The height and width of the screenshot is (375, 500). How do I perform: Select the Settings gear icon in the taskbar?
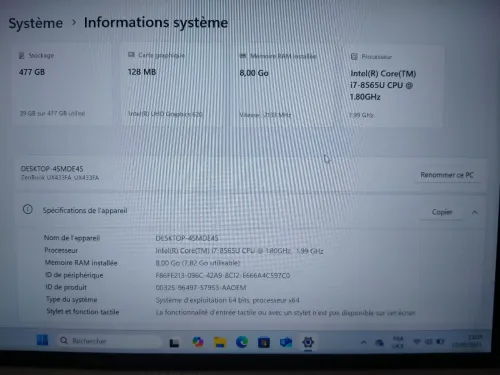[x=308, y=342]
